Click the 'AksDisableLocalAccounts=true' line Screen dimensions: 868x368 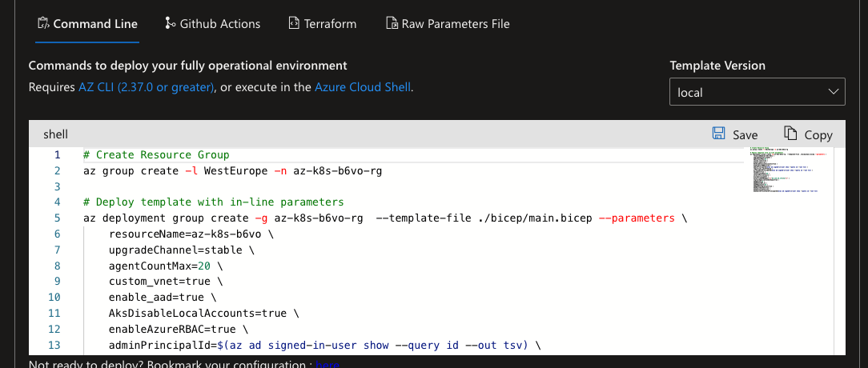pyautogui.click(x=204, y=314)
